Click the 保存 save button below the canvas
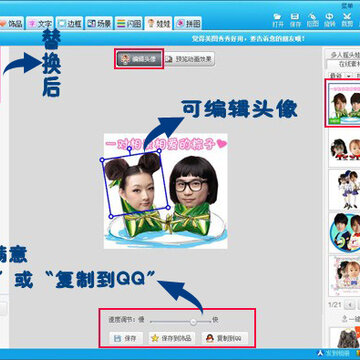Image resolution: width=360 pixels, height=360 pixels. tap(126, 338)
